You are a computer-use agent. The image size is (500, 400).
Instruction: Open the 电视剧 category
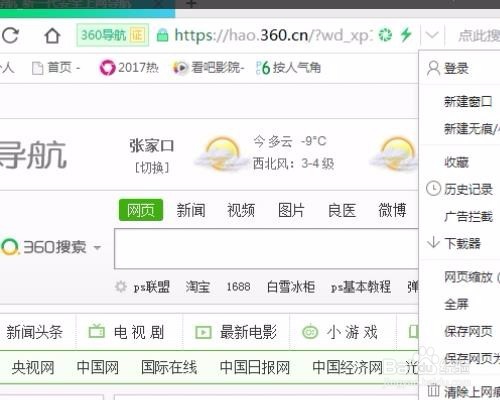(127, 332)
